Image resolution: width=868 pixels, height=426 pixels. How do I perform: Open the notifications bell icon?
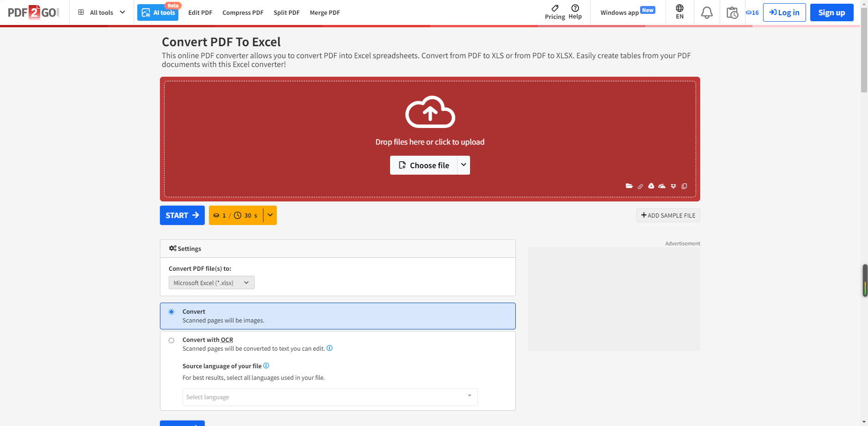pos(707,12)
